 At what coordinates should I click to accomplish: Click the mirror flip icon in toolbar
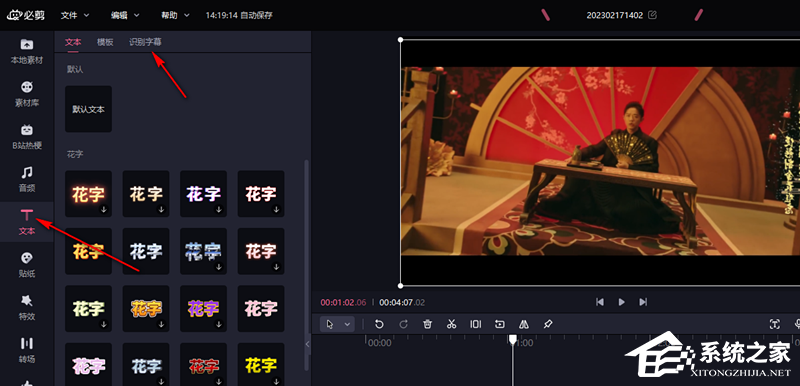point(524,324)
